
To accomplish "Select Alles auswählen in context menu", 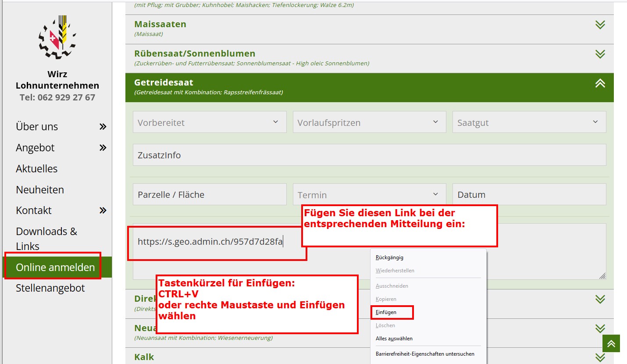I will (394, 339).
